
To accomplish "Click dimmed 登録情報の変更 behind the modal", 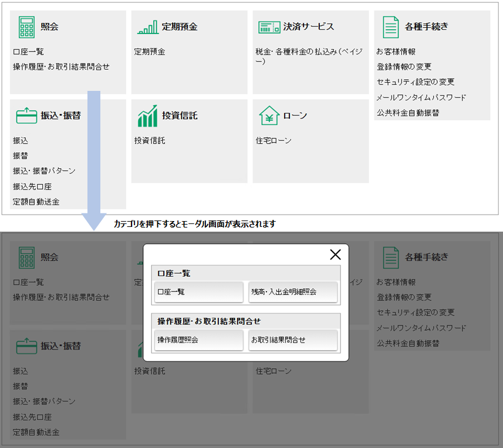I will click(x=404, y=297).
